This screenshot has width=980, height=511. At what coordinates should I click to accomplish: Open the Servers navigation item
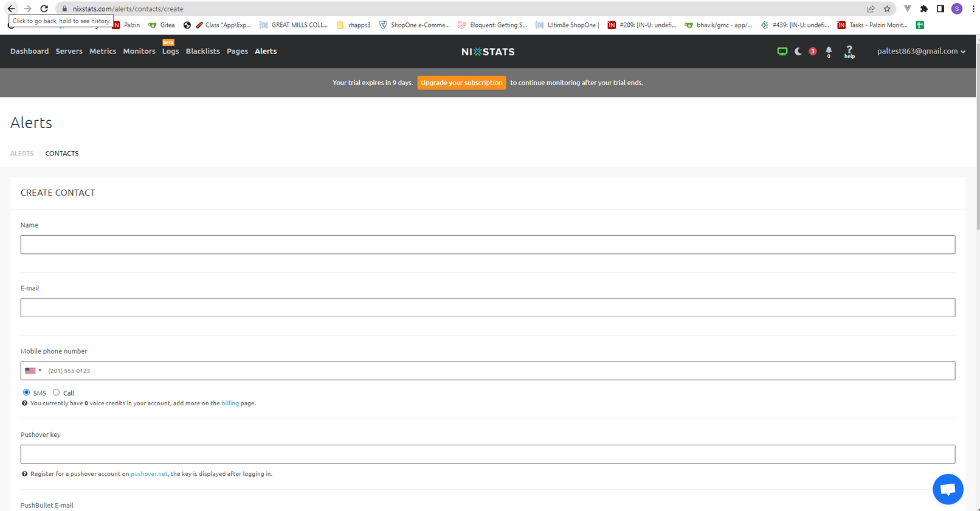(69, 51)
